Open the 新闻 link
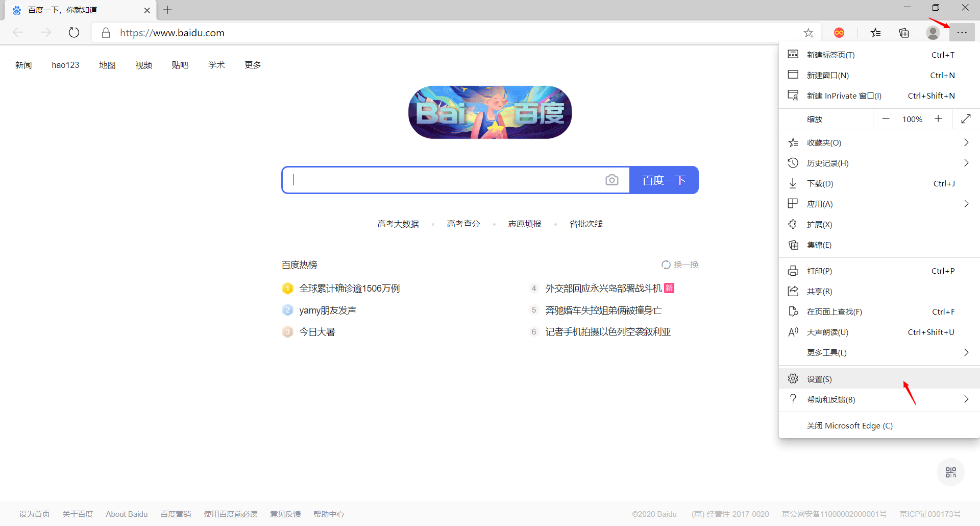 [23, 65]
